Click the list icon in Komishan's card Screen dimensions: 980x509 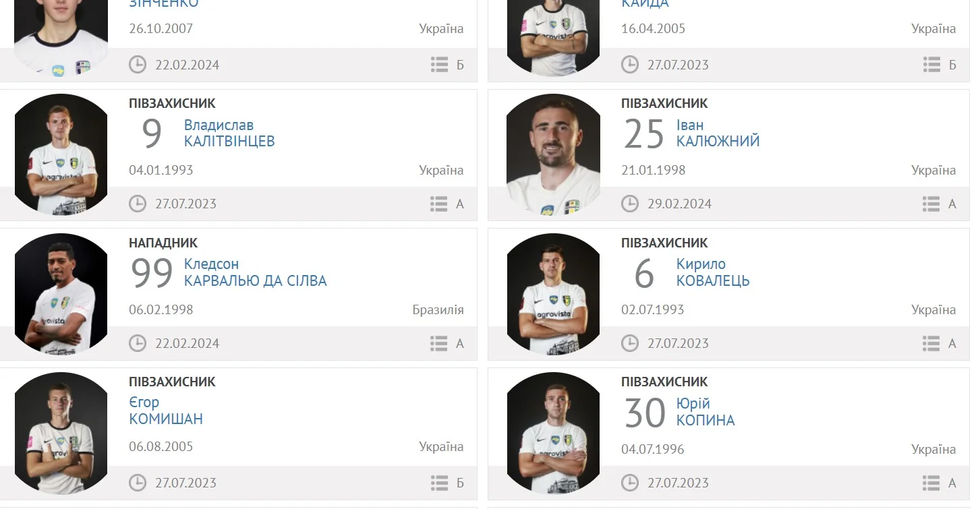coord(439,483)
